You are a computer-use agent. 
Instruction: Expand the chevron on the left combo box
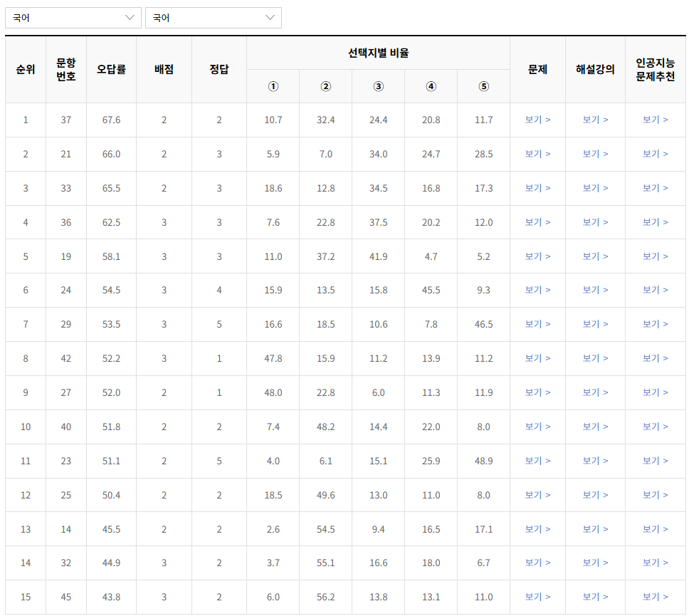coord(130,17)
